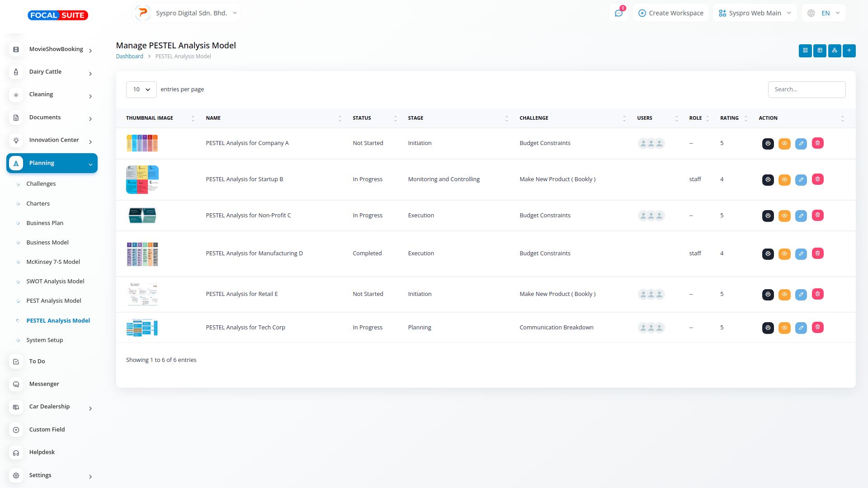868x488 pixels.
Task: Click the Create Workspace button
Action: click(670, 13)
